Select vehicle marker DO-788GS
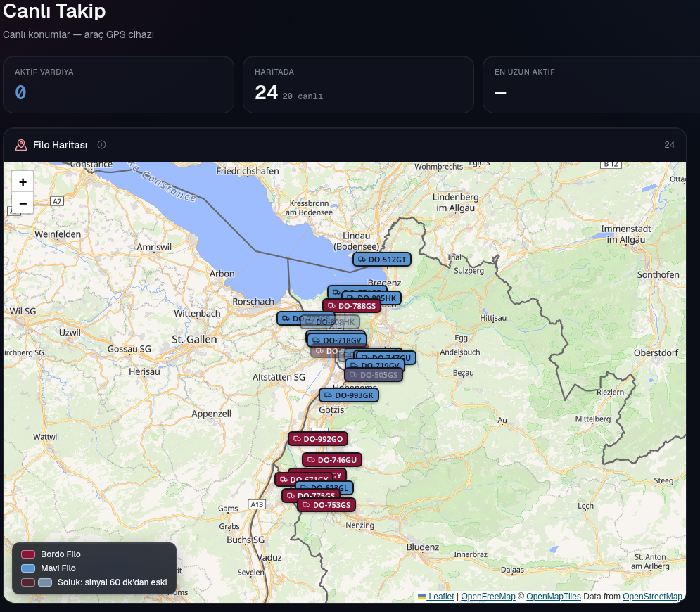This screenshot has width=700, height=612. (352, 306)
